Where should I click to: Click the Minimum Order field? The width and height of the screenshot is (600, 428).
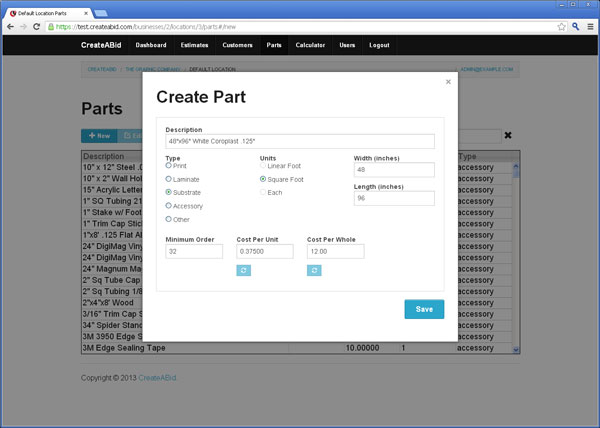[x=194, y=252]
